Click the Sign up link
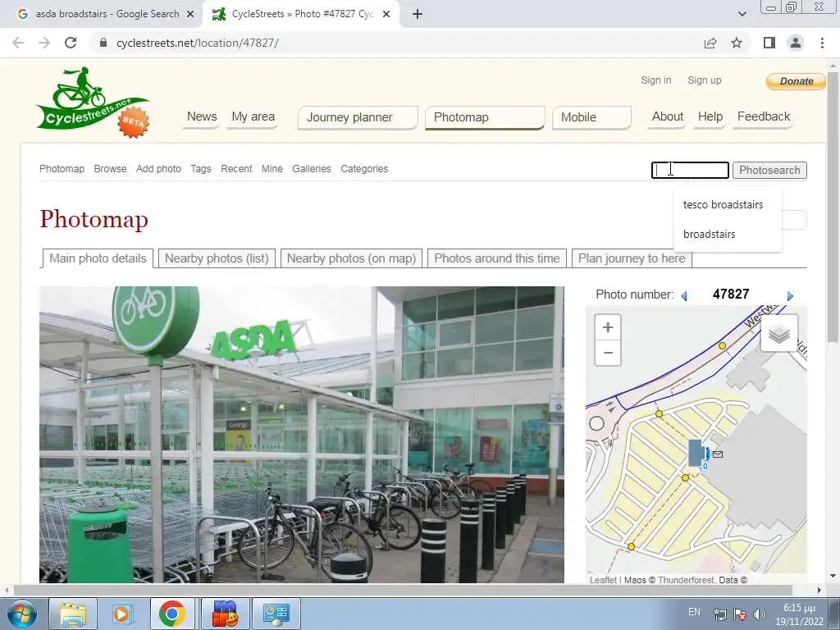This screenshot has height=630, width=840. [705, 80]
